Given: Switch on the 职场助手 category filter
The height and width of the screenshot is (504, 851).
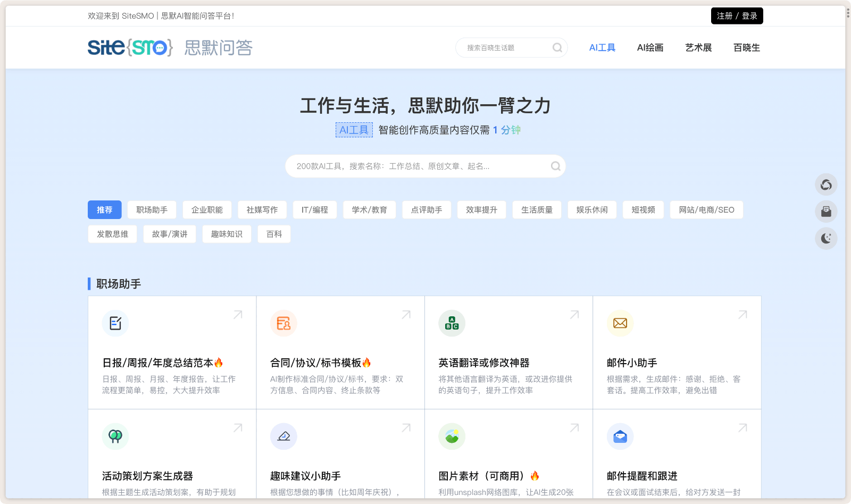Looking at the screenshot, I should (x=151, y=209).
